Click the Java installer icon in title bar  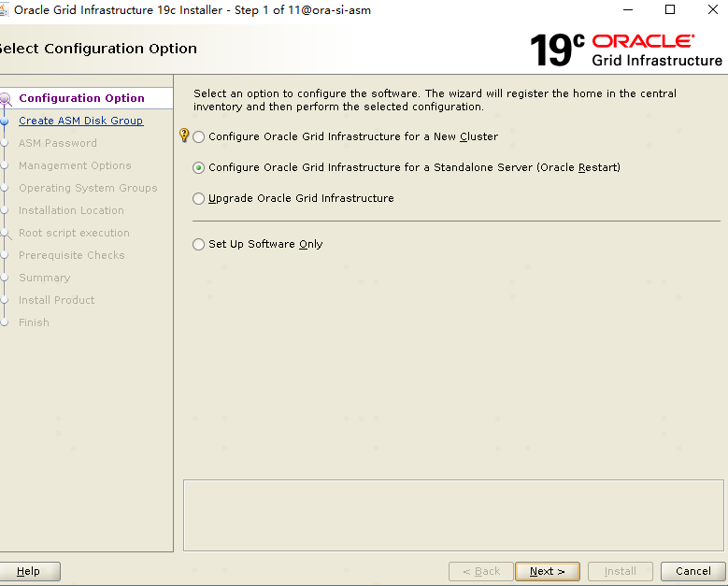4,9
